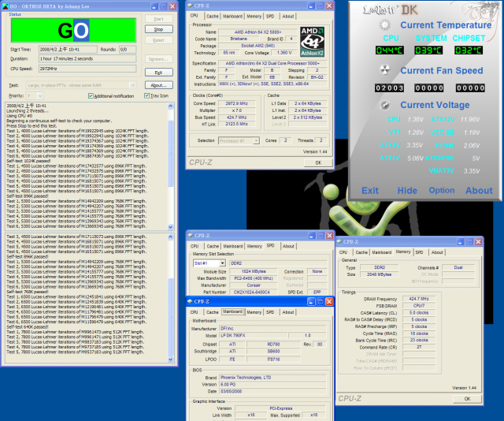
Task: Click the Core Speed value 2972.9 MHz
Action: point(236,103)
